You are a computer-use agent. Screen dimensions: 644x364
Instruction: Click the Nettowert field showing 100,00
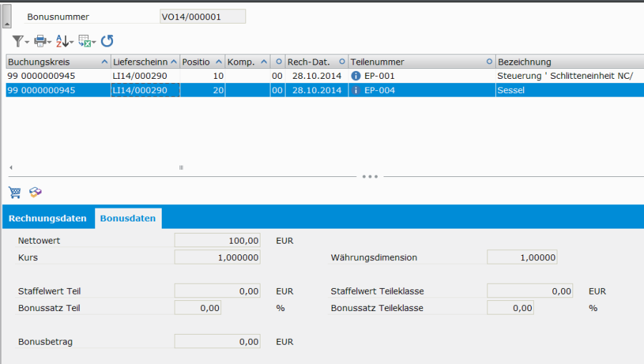click(x=217, y=241)
